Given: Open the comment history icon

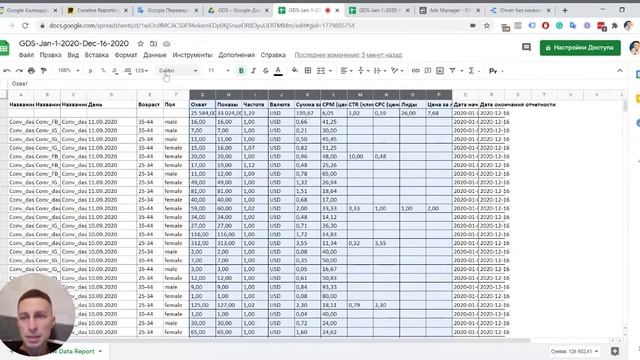Looking at the screenshot, I should [527, 47].
